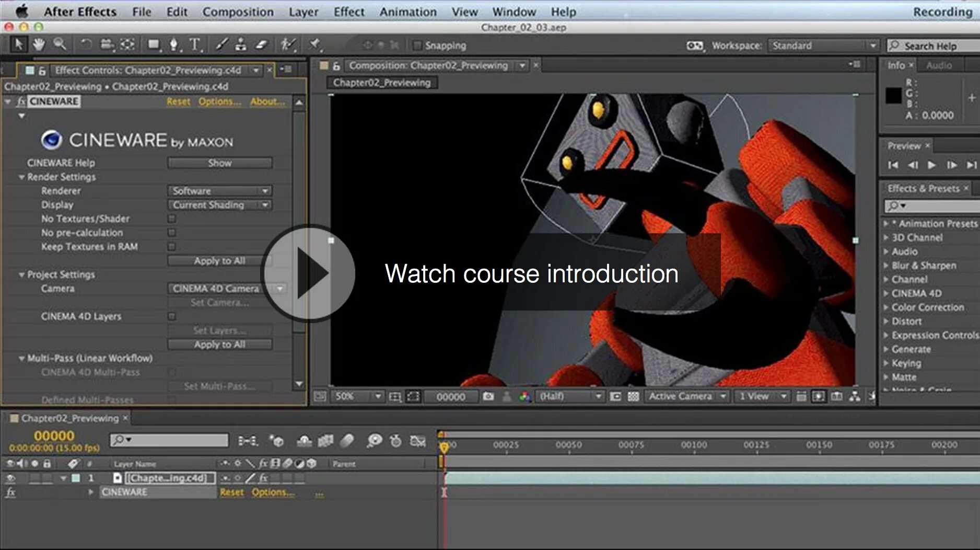Select the Pan Behind anchor tool

click(x=127, y=44)
